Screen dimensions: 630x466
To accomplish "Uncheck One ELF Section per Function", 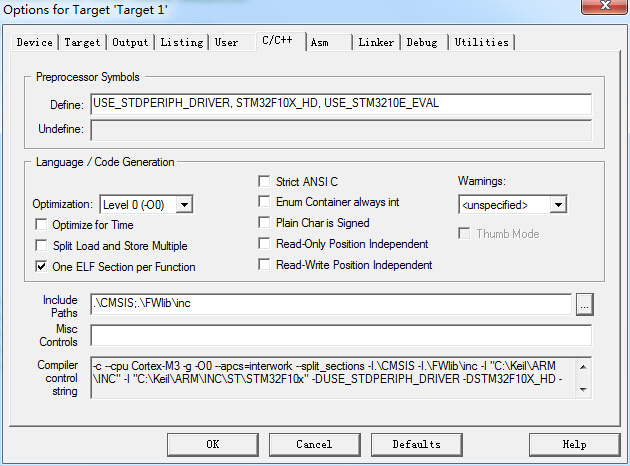I will pyautogui.click(x=42, y=267).
